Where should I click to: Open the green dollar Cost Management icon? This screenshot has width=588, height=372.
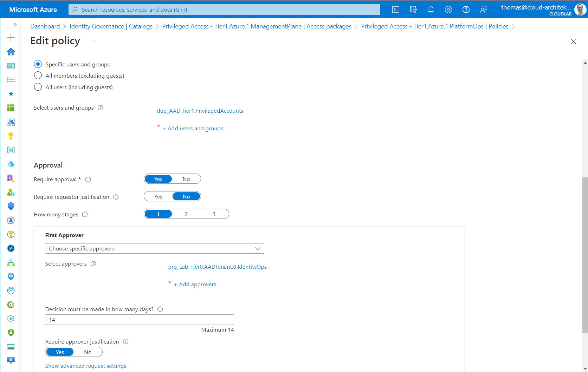pyautogui.click(x=11, y=305)
